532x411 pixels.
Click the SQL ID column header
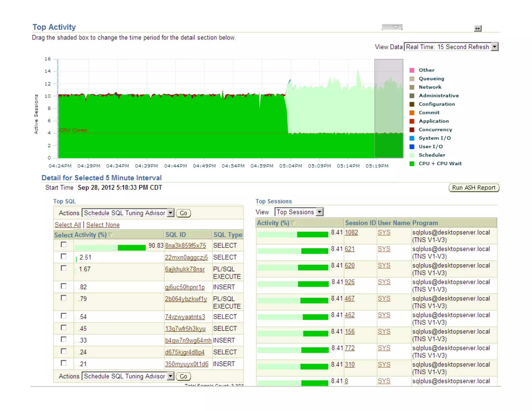[x=176, y=235]
